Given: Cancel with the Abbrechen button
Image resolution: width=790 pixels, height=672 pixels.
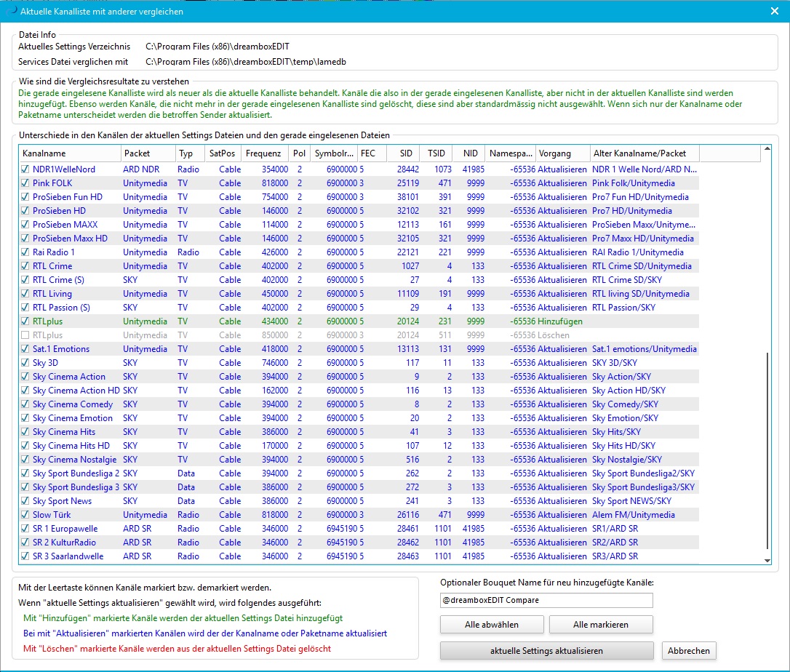Looking at the screenshot, I should tap(689, 651).
